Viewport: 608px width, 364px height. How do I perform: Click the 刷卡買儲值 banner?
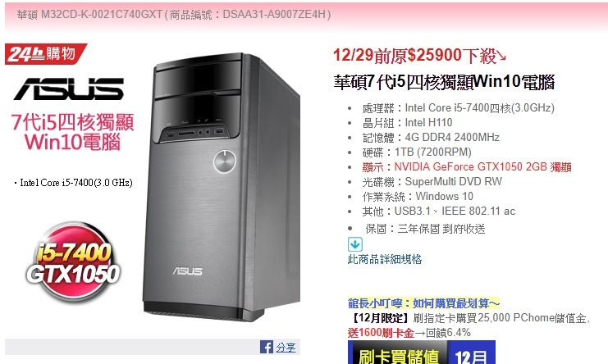[x=398, y=353]
